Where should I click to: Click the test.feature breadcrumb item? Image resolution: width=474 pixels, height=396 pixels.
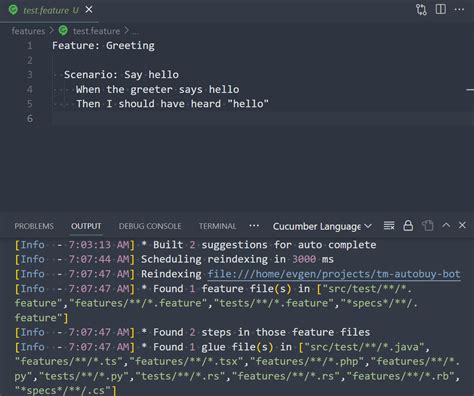(x=96, y=31)
